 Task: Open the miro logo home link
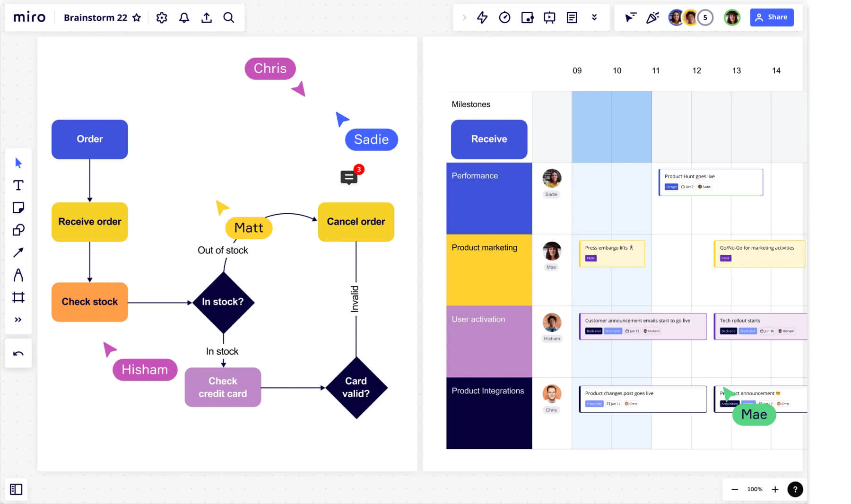point(29,17)
